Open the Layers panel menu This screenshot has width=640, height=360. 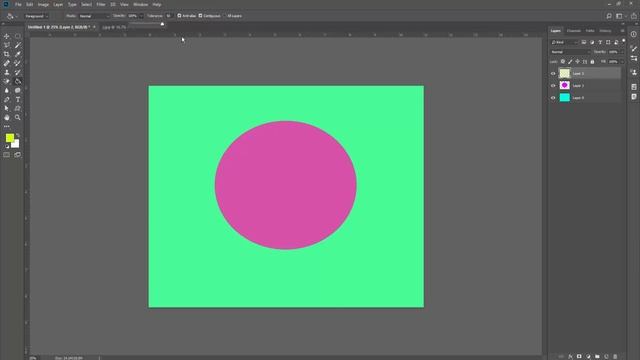coord(622,31)
